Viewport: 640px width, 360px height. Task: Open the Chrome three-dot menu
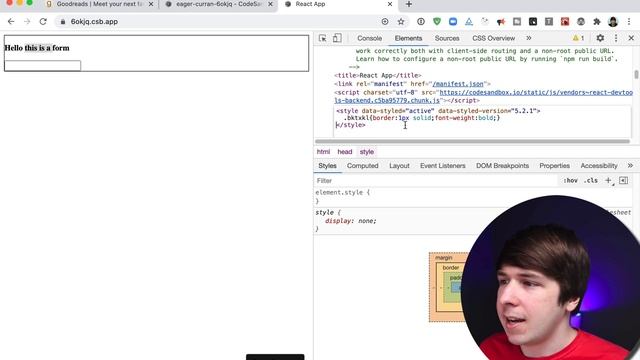[629, 22]
